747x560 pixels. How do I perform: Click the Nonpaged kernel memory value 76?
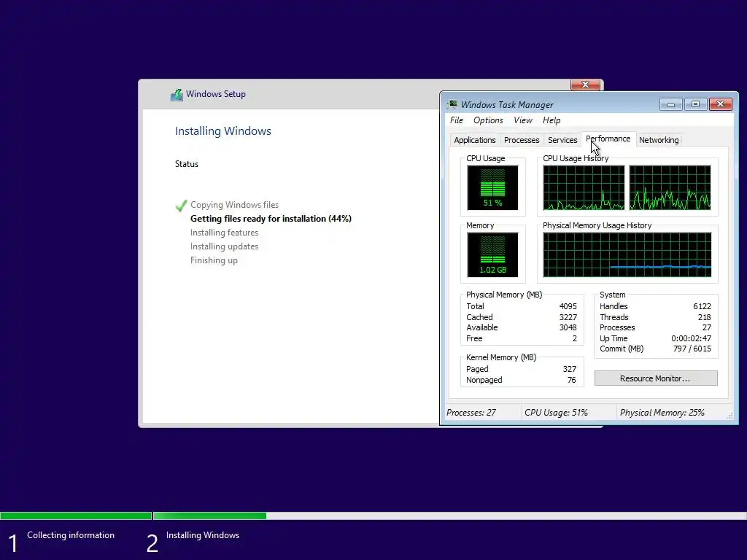tap(571, 380)
